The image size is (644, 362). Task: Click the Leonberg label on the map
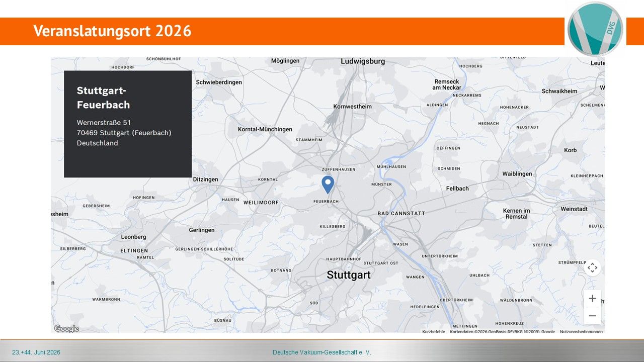(x=133, y=237)
